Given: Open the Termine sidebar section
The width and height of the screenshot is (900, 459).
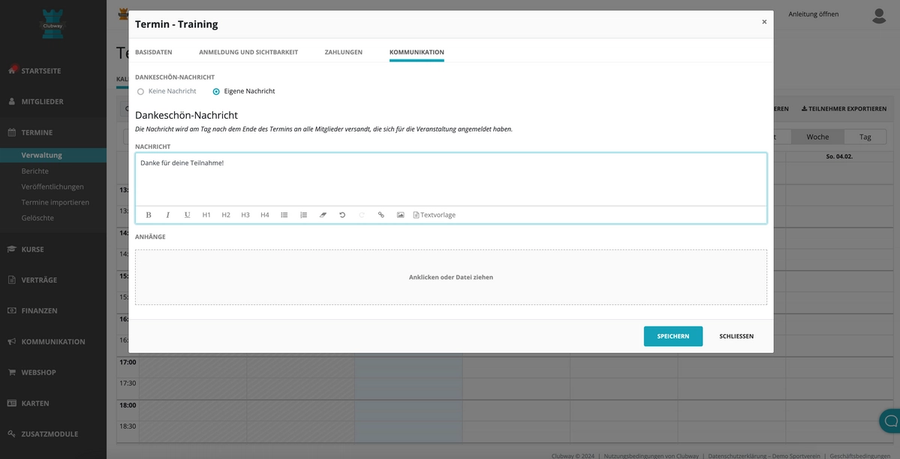Looking at the screenshot, I should 37,133.
